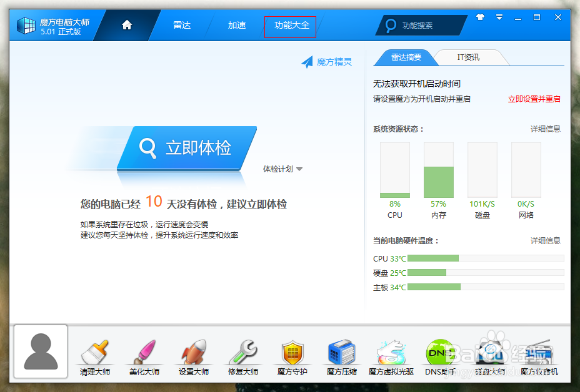Expand the 体检计划 dropdown
The width and height of the screenshot is (580, 392).
[x=282, y=169]
